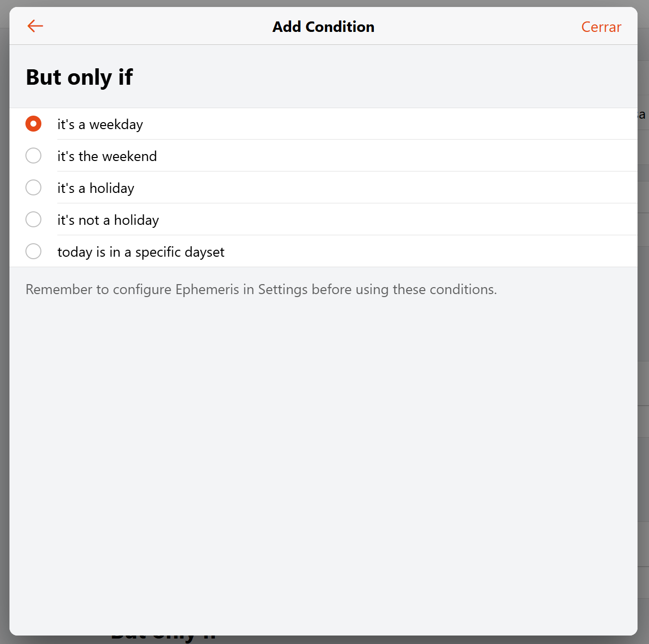Click the word "Settings" in the reminder

point(283,290)
